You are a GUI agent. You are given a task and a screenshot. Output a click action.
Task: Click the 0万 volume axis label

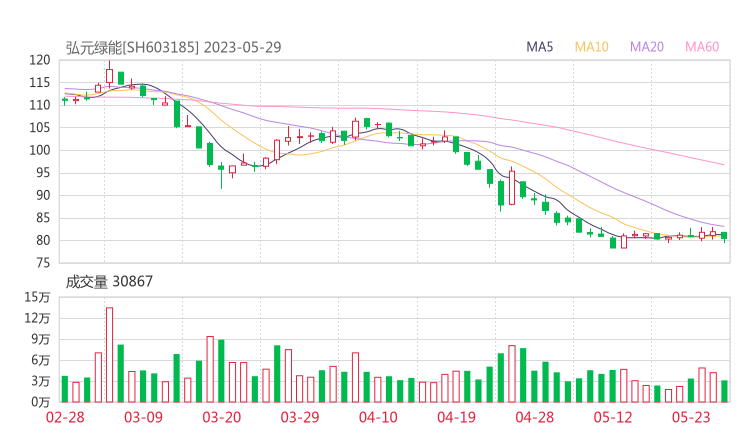(41, 402)
